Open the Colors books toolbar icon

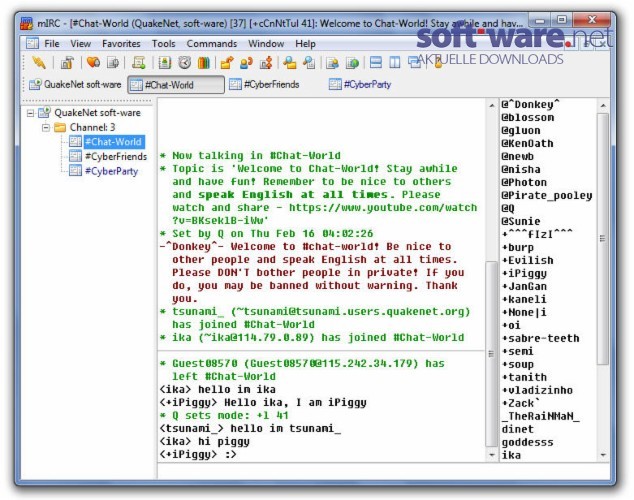point(204,63)
